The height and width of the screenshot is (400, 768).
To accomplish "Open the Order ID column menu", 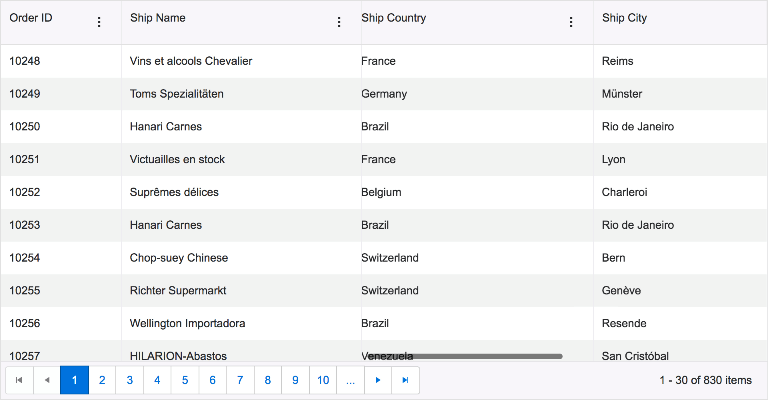I will click(98, 22).
